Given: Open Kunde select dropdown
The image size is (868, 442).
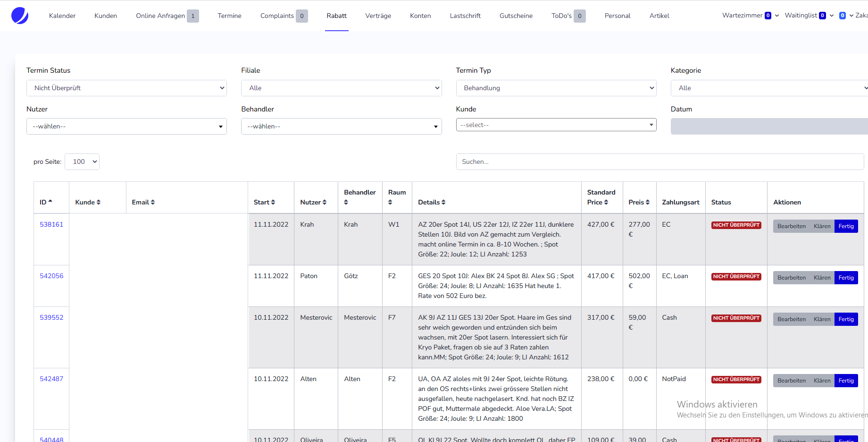Looking at the screenshot, I should tap(556, 125).
